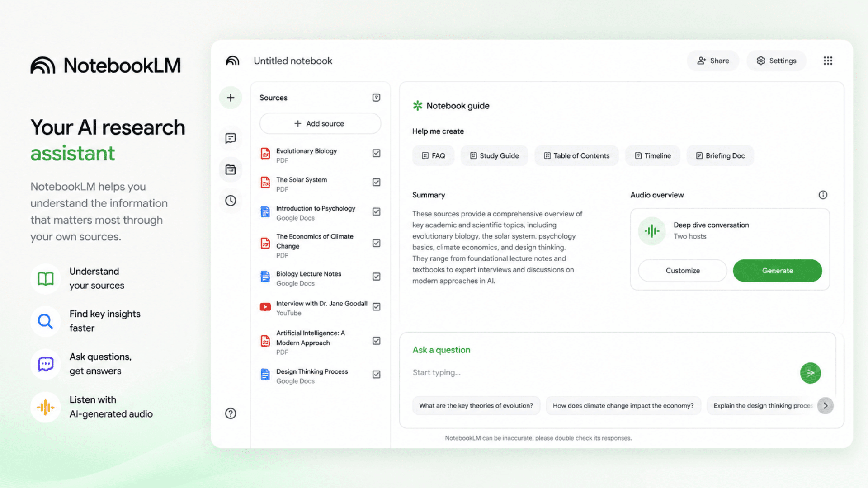Click the green Generate button
Image resolution: width=868 pixels, height=488 pixels.
point(777,271)
